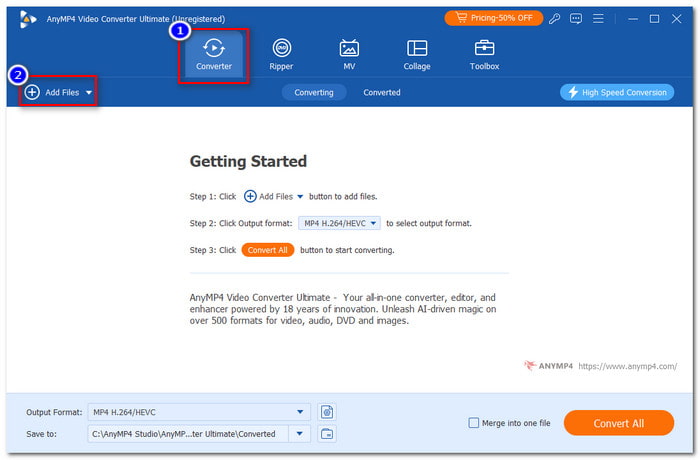Viewport: 700px width, 460px height.
Task: Browse output folder icon
Action: click(327, 434)
